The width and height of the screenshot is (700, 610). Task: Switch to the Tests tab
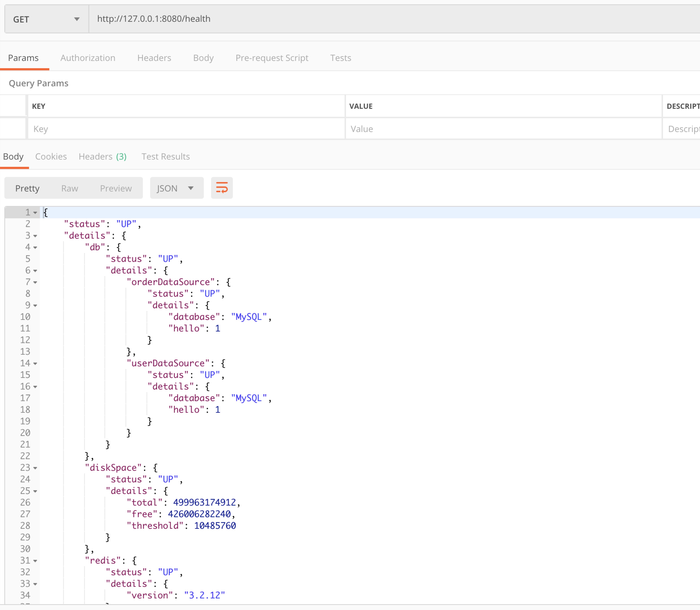340,58
